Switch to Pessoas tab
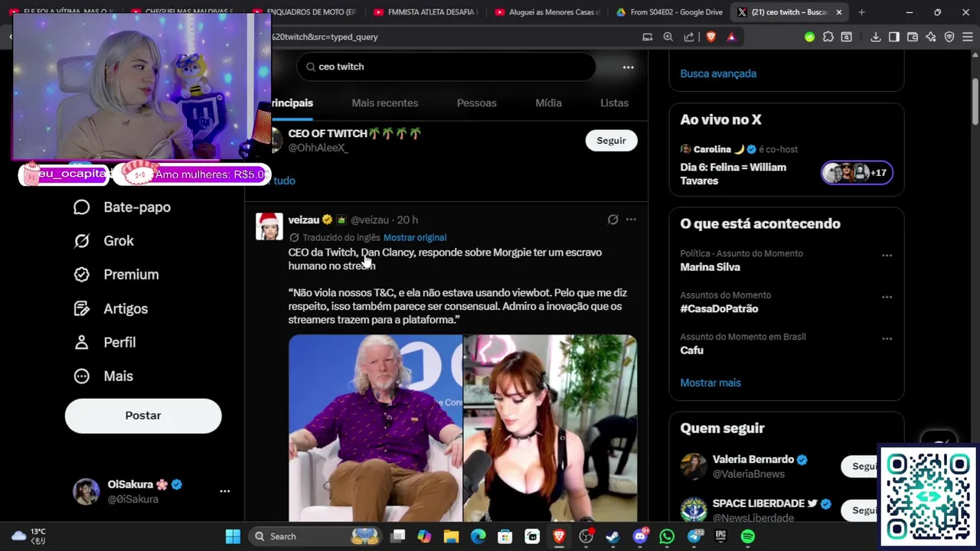980x551 pixels. [x=476, y=103]
